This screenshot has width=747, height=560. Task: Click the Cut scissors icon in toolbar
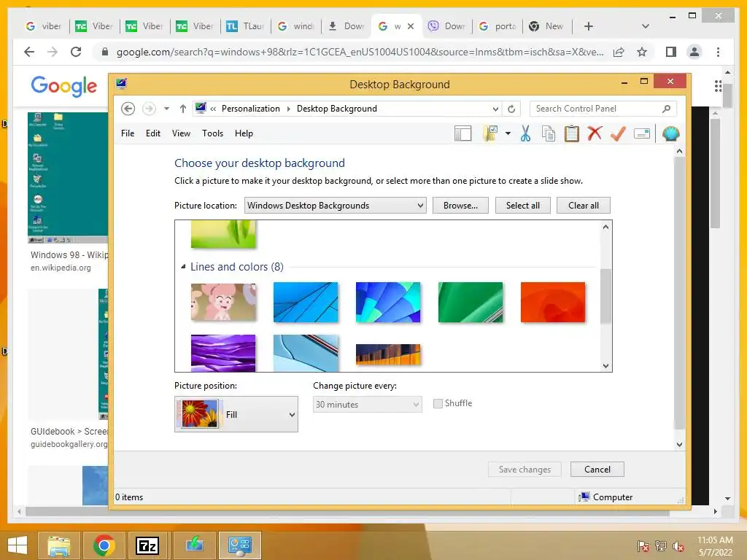click(x=525, y=134)
